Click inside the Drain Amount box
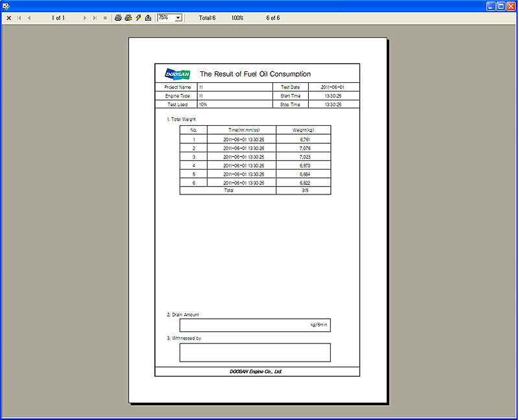 (x=255, y=325)
